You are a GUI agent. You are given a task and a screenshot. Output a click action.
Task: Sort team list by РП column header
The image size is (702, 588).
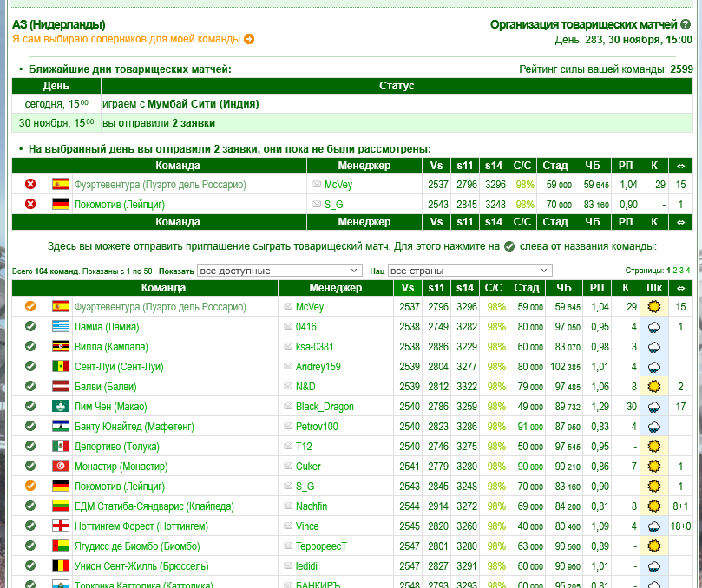597,288
